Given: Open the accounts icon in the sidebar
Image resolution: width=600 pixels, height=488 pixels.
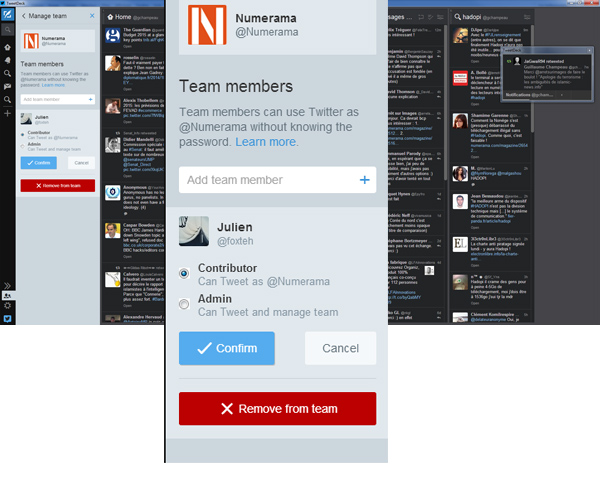Looking at the screenshot, I should 6,296.
